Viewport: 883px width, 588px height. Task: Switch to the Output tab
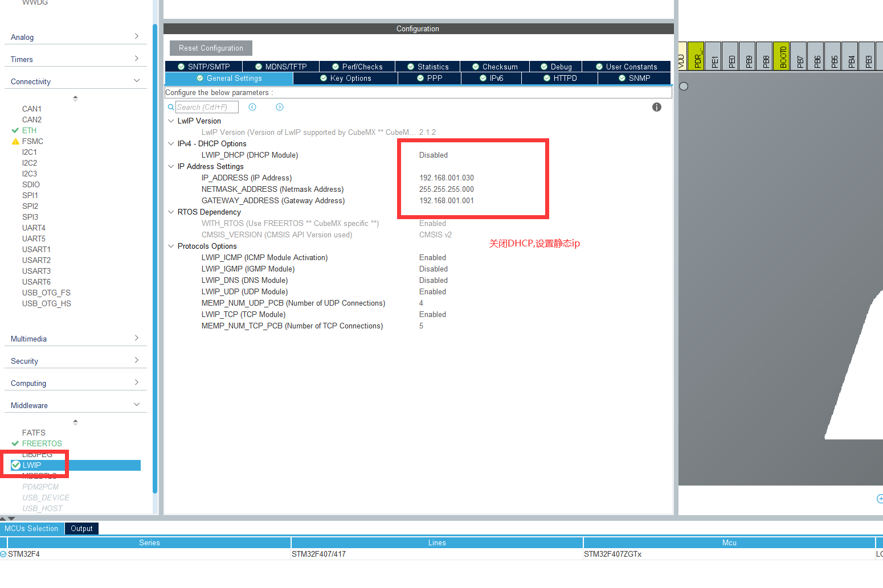(81, 528)
